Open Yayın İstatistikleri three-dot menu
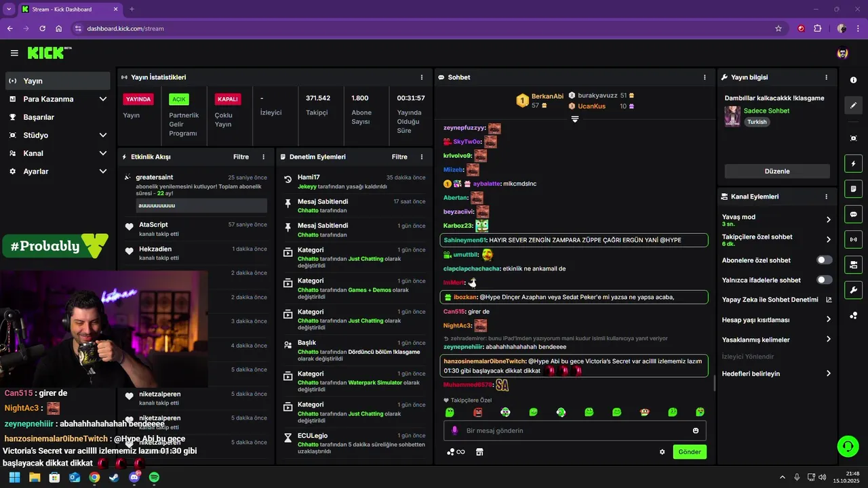This screenshot has height=488, width=868. point(422,77)
